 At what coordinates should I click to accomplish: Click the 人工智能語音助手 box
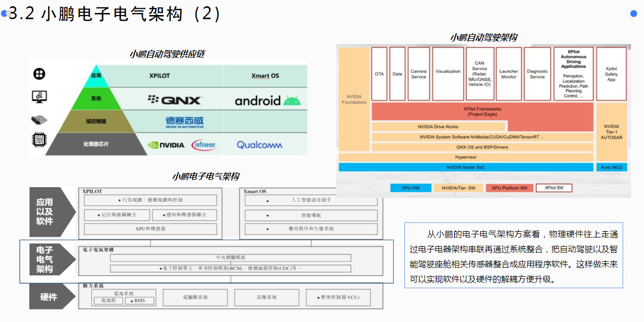point(311,200)
